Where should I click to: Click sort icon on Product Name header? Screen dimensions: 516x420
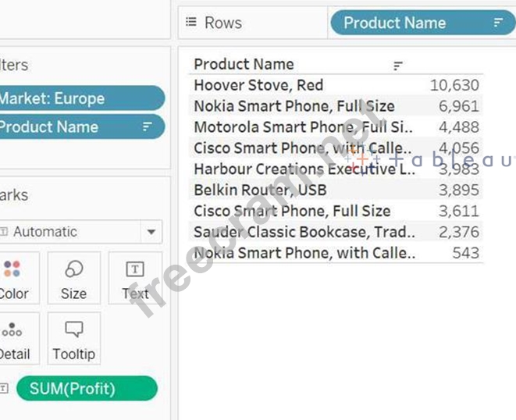[x=398, y=66]
